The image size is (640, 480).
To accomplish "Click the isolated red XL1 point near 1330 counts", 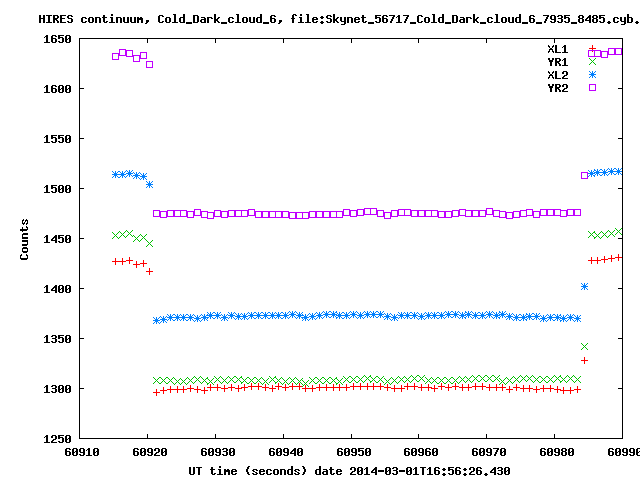I will pyautogui.click(x=584, y=360).
